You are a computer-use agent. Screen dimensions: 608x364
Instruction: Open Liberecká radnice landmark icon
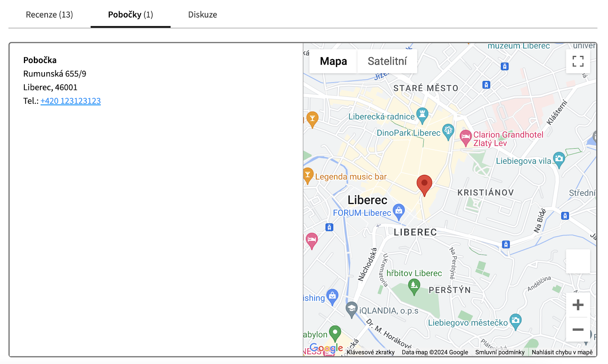point(422,116)
